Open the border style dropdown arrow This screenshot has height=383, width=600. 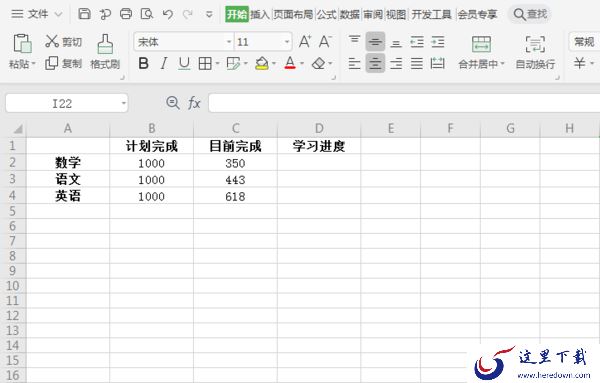pos(217,63)
